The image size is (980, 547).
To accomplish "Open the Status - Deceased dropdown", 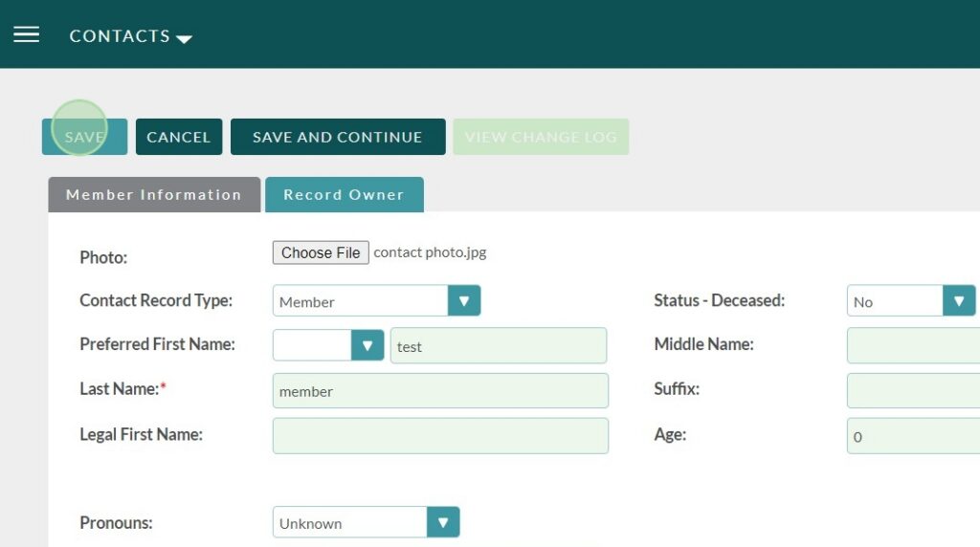I will pyautogui.click(x=958, y=301).
